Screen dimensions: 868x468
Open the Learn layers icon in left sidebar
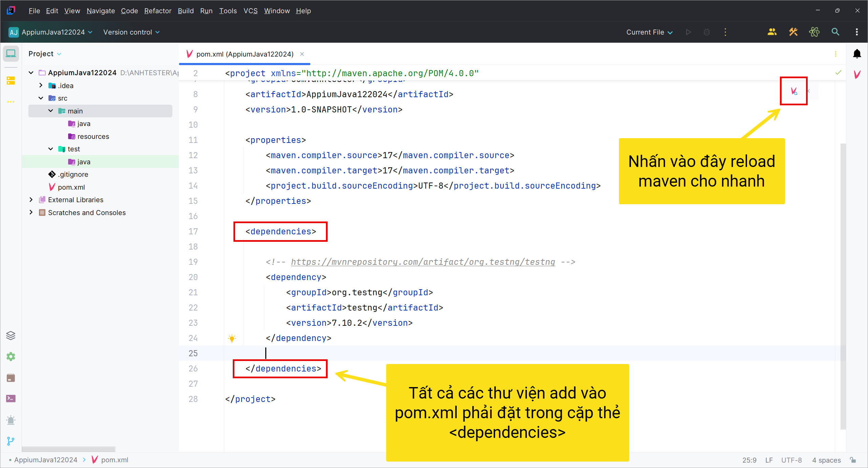(x=11, y=335)
